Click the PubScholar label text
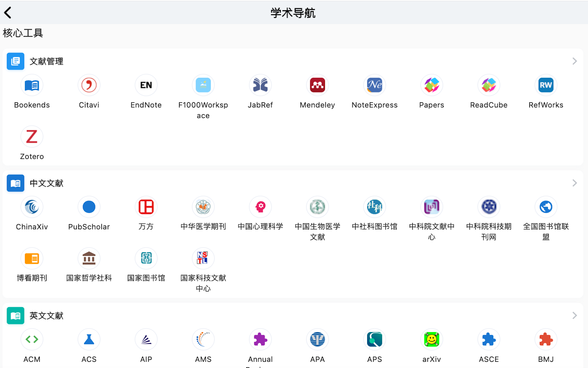This screenshot has width=588, height=368. pos(89,227)
